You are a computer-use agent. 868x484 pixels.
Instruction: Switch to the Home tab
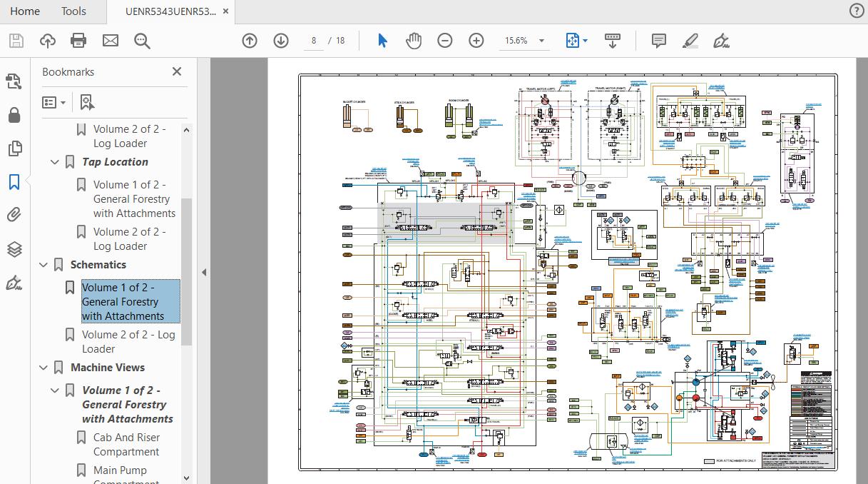[26, 11]
